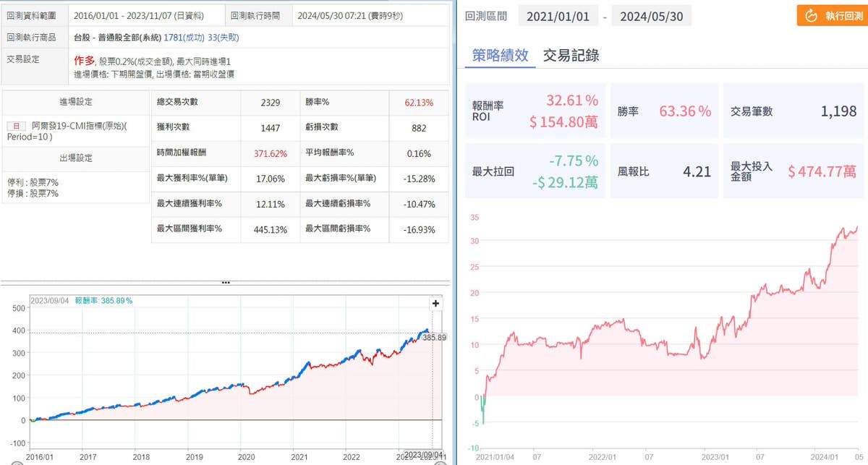The height and width of the screenshot is (465, 868).
Task: Click the 最大投入金額 stat card
Action: pyautogui.click(x=793, y=171)
